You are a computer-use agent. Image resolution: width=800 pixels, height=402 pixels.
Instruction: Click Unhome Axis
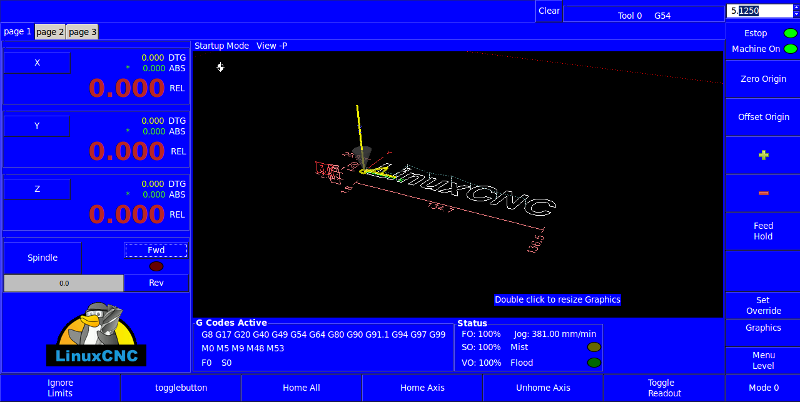click(543, 388)
